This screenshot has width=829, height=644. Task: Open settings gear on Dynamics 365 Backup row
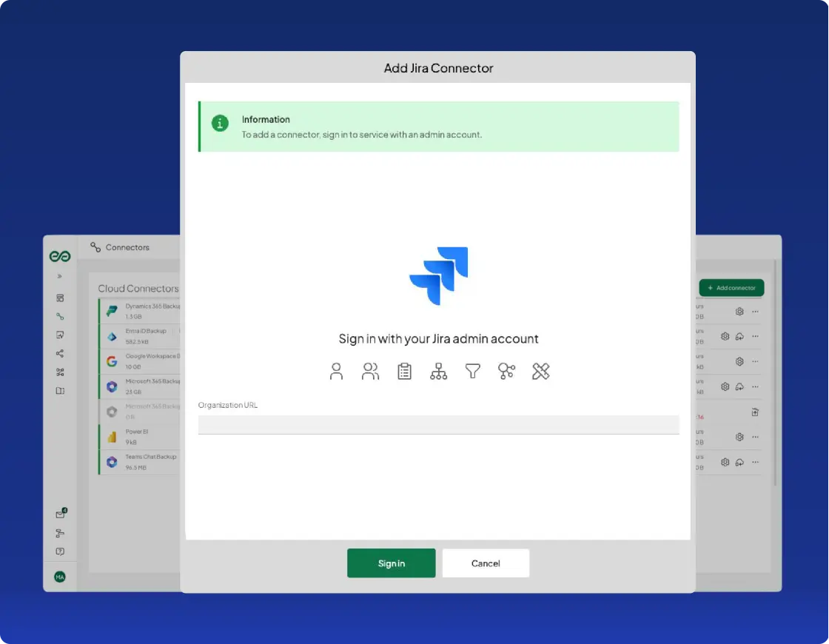[x=739, y=312]
